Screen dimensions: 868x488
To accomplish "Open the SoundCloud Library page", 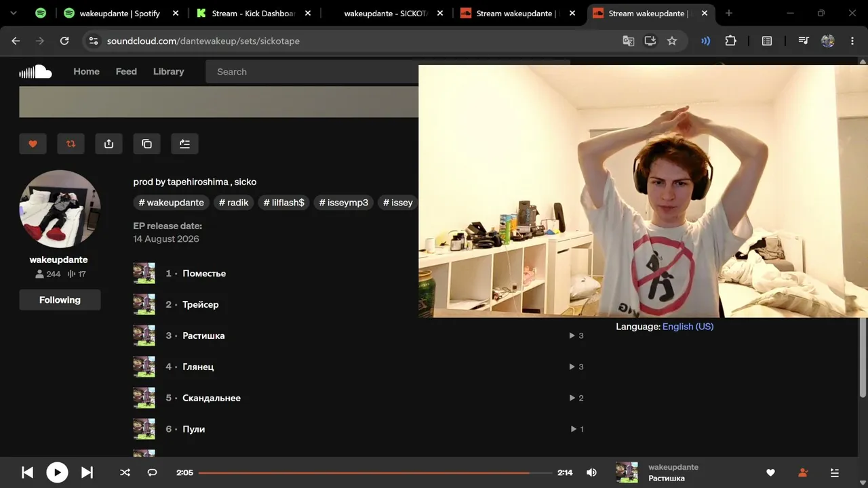I will (168, 71).
